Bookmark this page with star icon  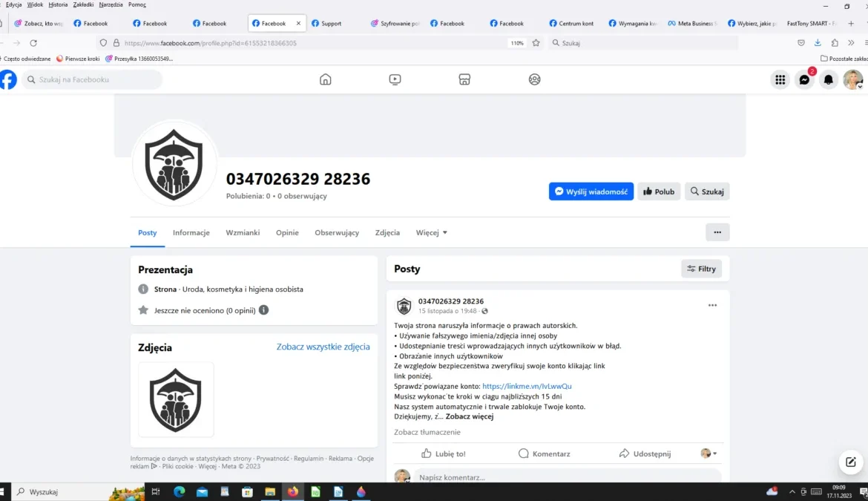click(x=536, y=43)
